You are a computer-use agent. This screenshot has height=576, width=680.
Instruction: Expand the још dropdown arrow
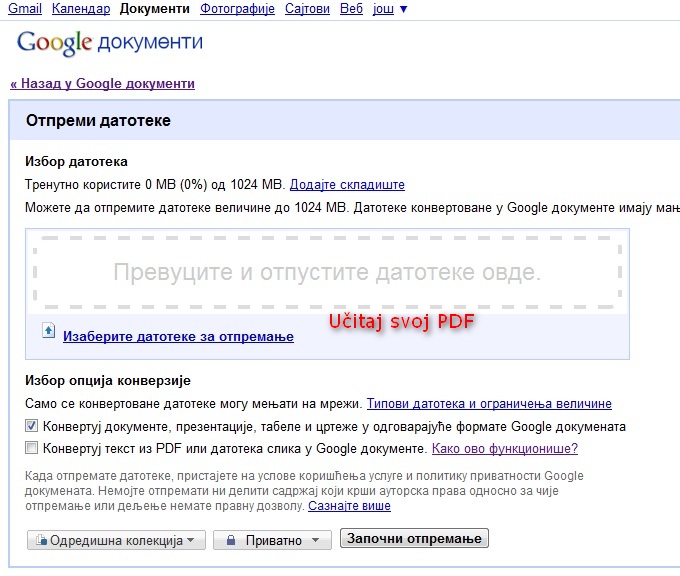tap(403, 9)
